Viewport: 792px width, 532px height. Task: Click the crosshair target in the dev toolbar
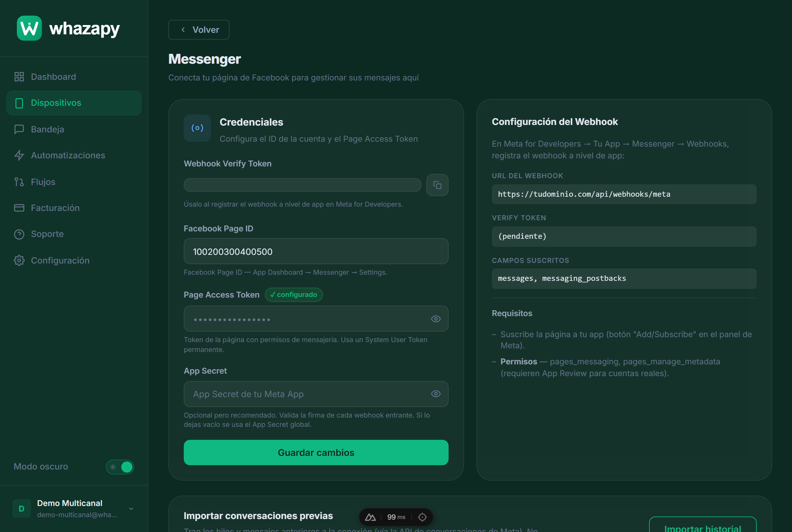(422, 517)
